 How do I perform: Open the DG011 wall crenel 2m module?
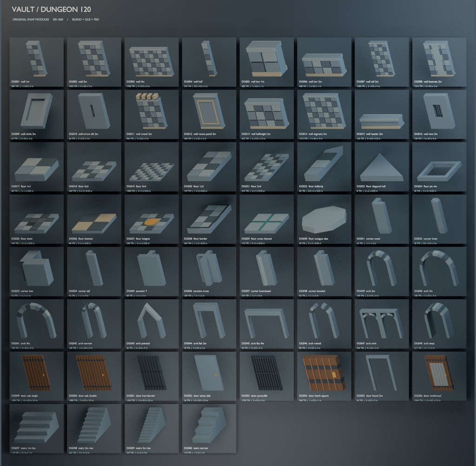152,115
